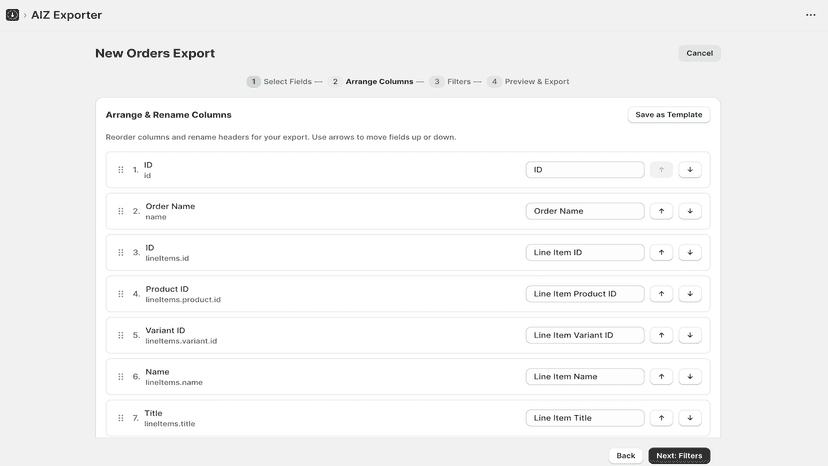Move Line Item Name row up
The height and width of the screenshot is (466, 828).
[661, 377]
